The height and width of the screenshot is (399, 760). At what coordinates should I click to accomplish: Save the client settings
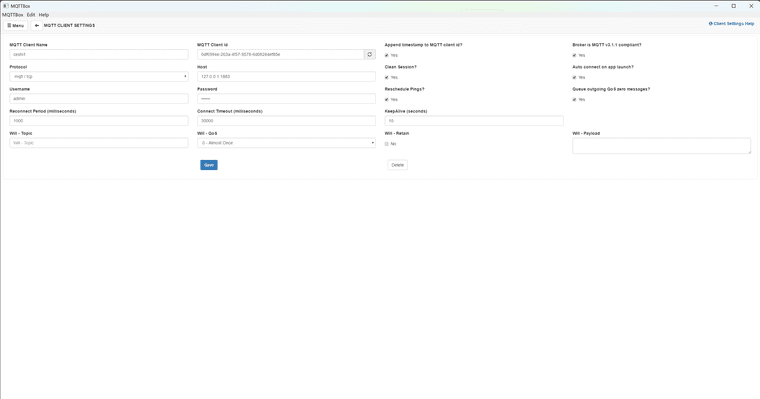tap(209, 165)
